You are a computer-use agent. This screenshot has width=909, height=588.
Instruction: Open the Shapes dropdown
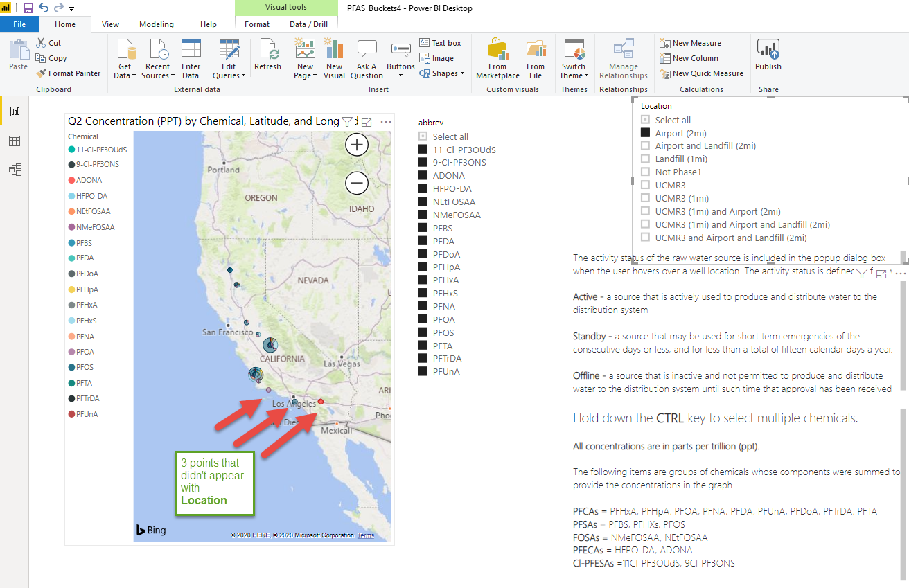[442, 73]
